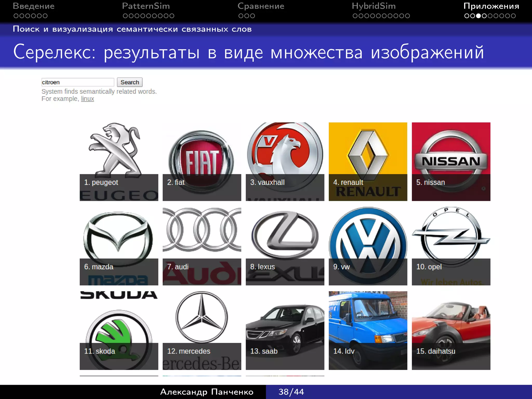Click the last slide dot under Приложения
Image resolution: width=532 pixels, height=399 pixels.
513,16
